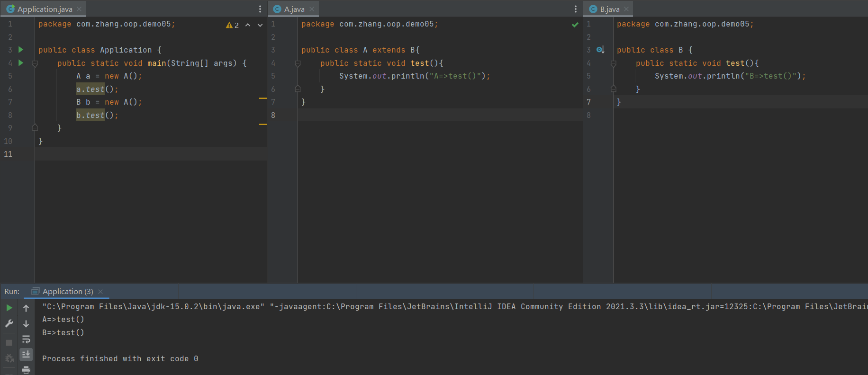Click the "A=>test()" string literal in A.java
The height and width of the screenshot is (375, 868).
tap(455, 76)
